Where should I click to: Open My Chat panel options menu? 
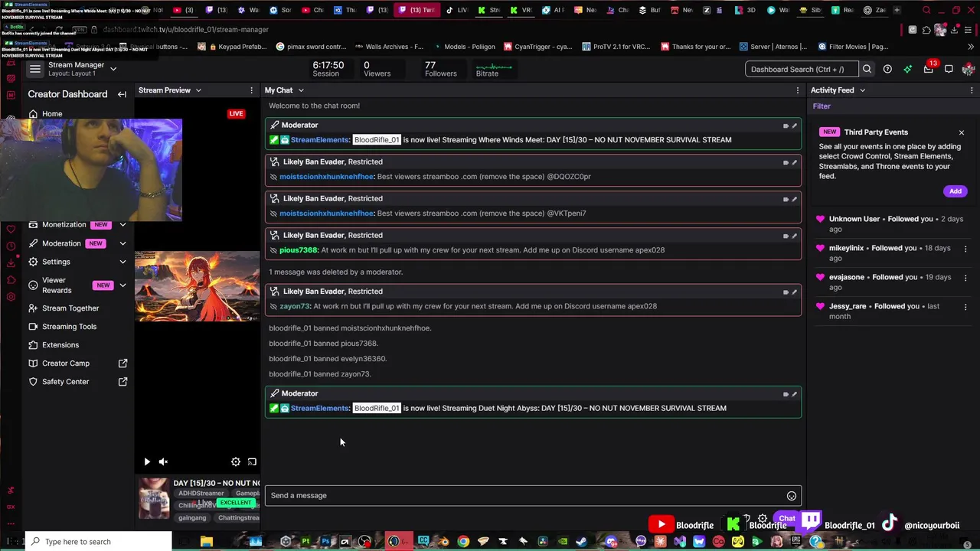[x=798, y=90]
